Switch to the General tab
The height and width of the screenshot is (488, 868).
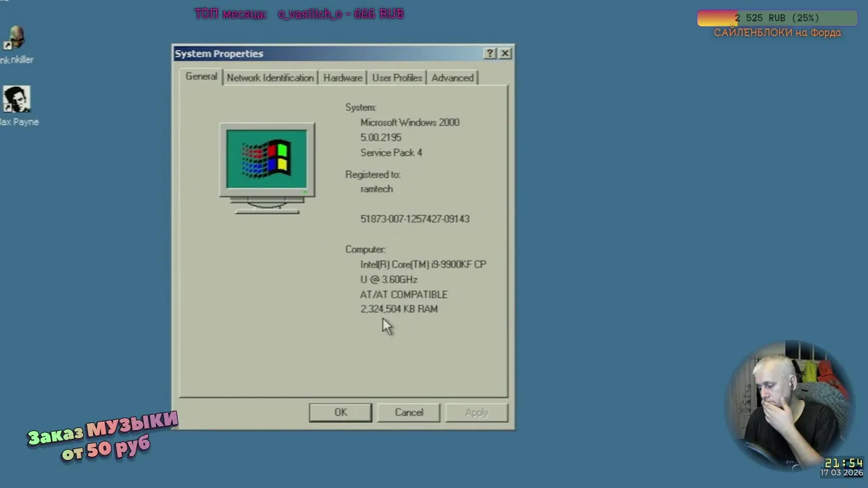point(201,77)
